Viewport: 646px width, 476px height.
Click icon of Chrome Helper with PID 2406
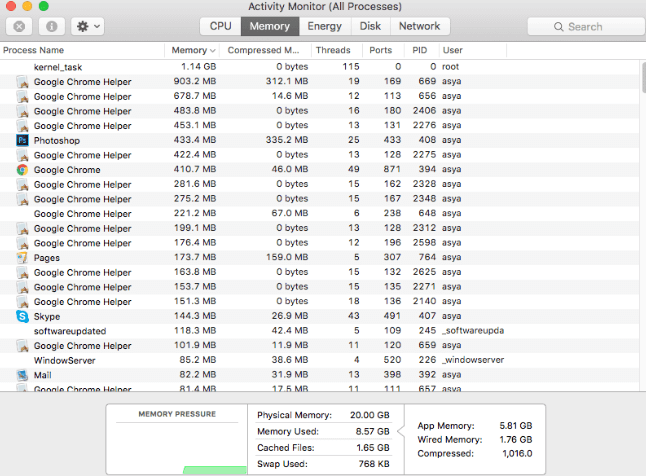[22, 111]
